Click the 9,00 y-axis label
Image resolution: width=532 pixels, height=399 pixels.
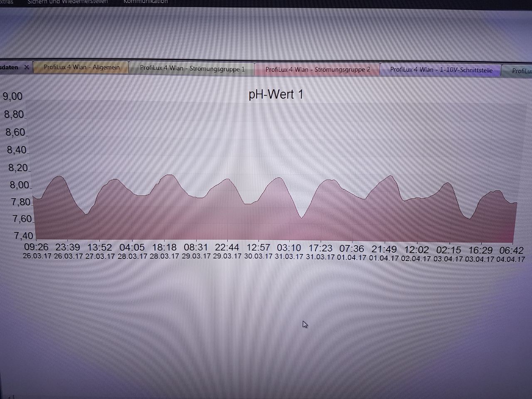12,96
